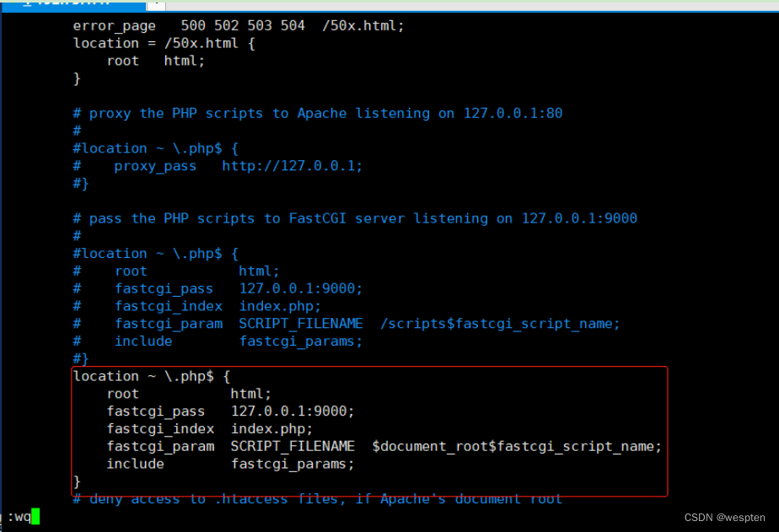Click the '# pass the PHP scripts to FastCGI' comment
Screen dimensions: 779x532
[x=354, y=218]
